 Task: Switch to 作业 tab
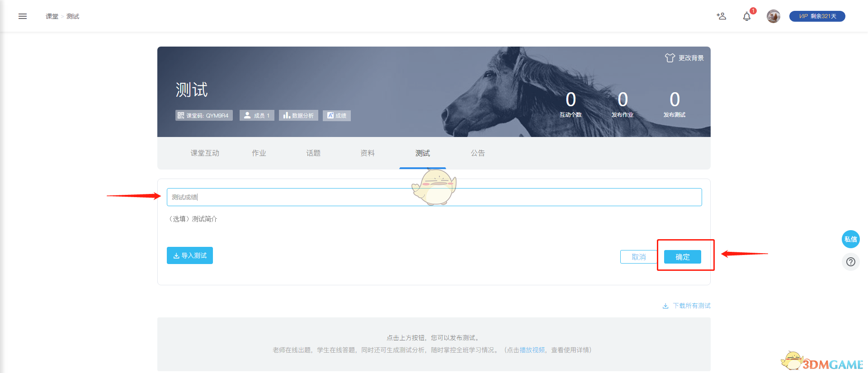click(x=259, y=153)
